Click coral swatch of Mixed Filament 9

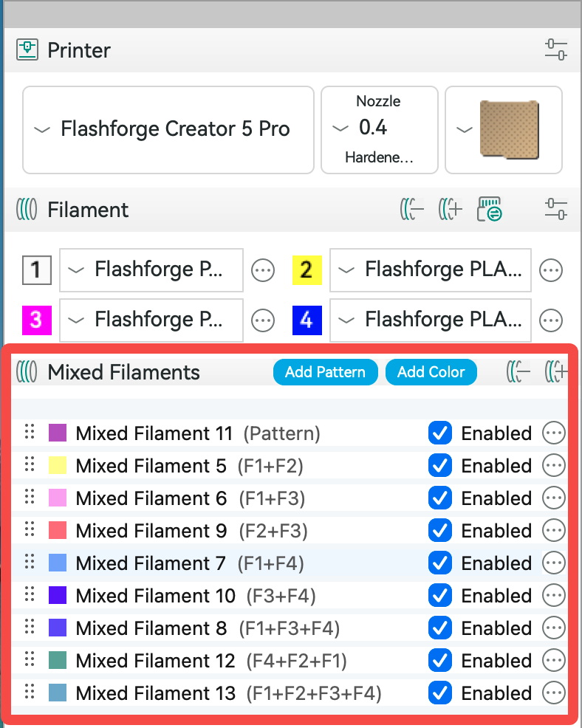coord(58,529)
